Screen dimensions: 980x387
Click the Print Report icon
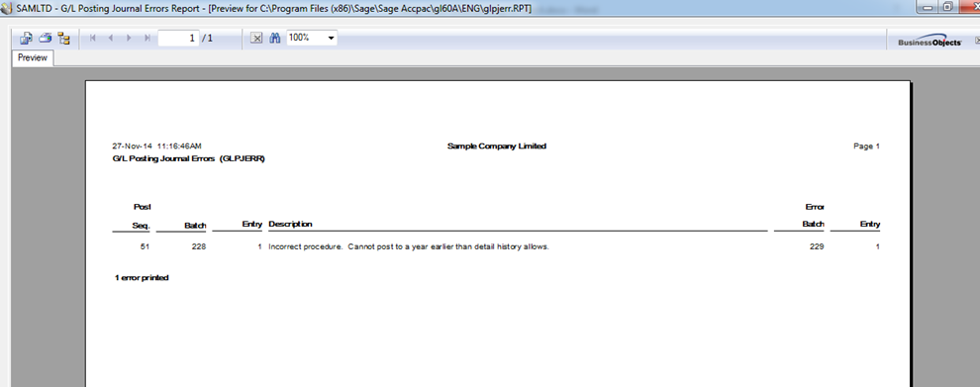point(45,39)
